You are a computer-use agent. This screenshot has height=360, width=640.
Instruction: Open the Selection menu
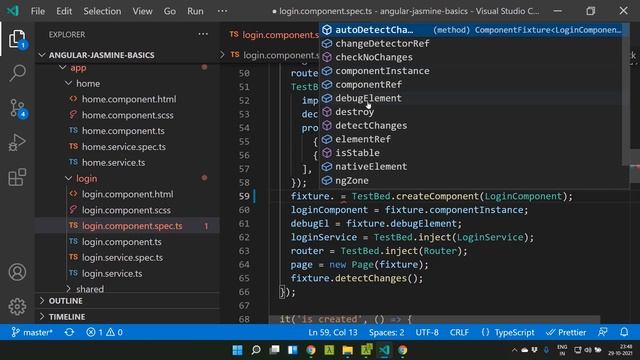(102, 11)
